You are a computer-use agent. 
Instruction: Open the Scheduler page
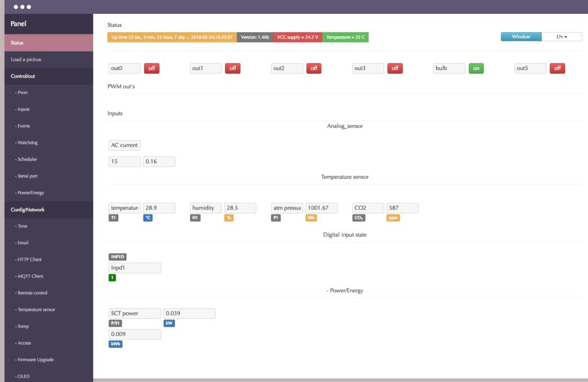[49, 160]
